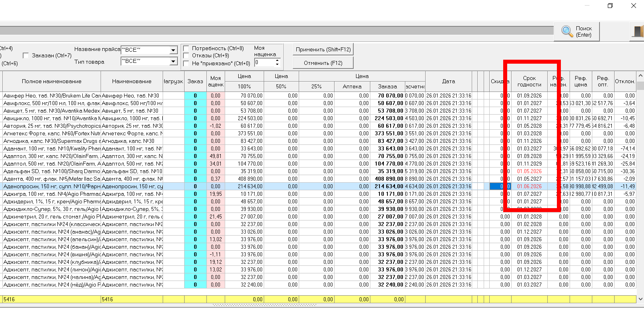Viewport: 644px width, 310px height.
Task: Sort by Срок годности column header
Action: click(529, 81)
